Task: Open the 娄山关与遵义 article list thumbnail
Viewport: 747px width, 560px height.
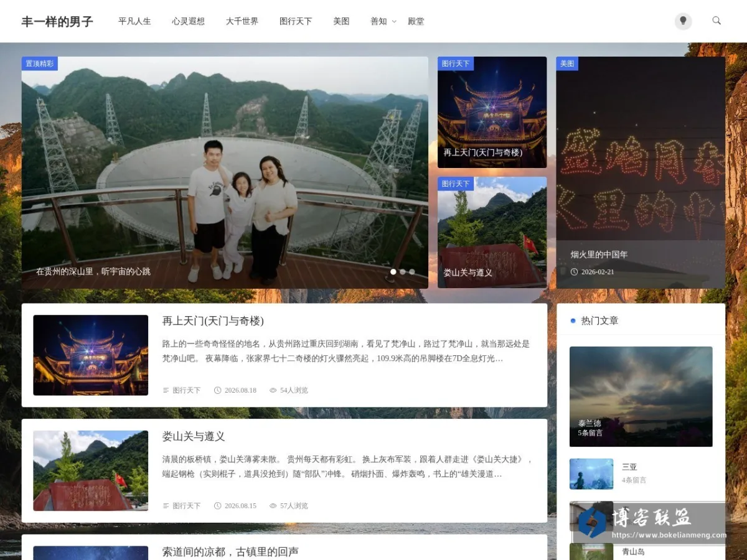Action: click(x=91, y=470)
